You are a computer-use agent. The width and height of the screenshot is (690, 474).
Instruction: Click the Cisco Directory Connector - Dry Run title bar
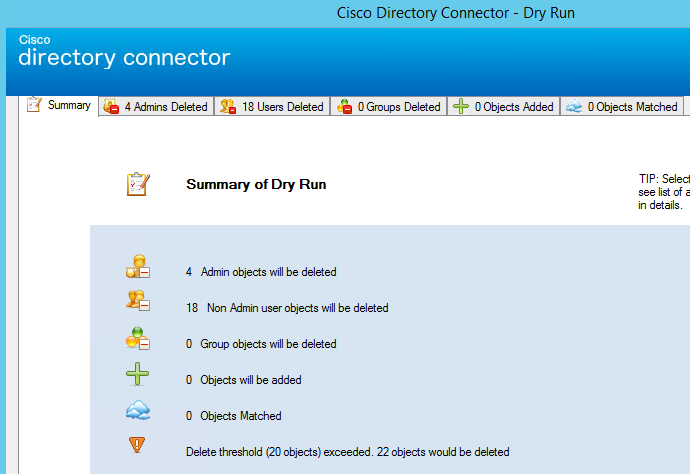pyautogui.click(x=455, y=13)
